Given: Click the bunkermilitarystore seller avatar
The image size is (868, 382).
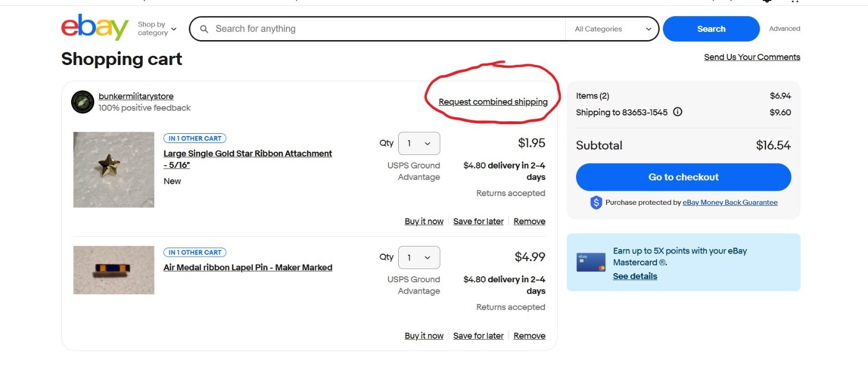Looking at the screenshot, I should coord(82,102).
